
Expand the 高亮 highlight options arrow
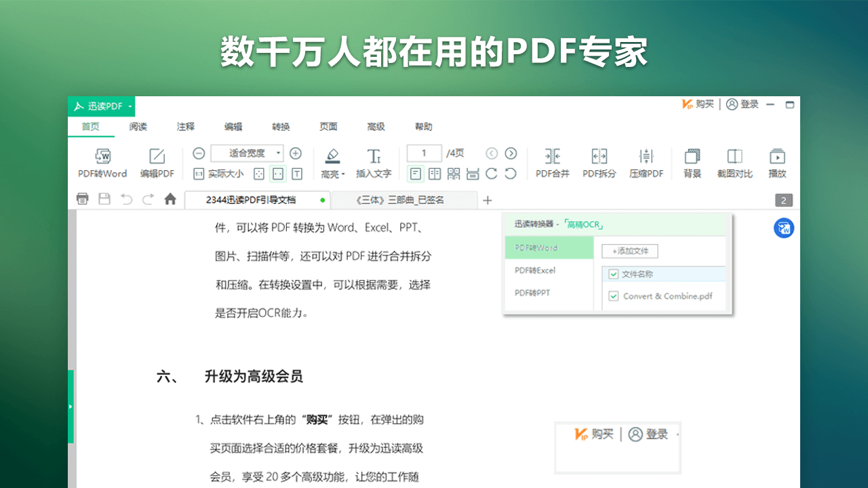coord(343,175)
